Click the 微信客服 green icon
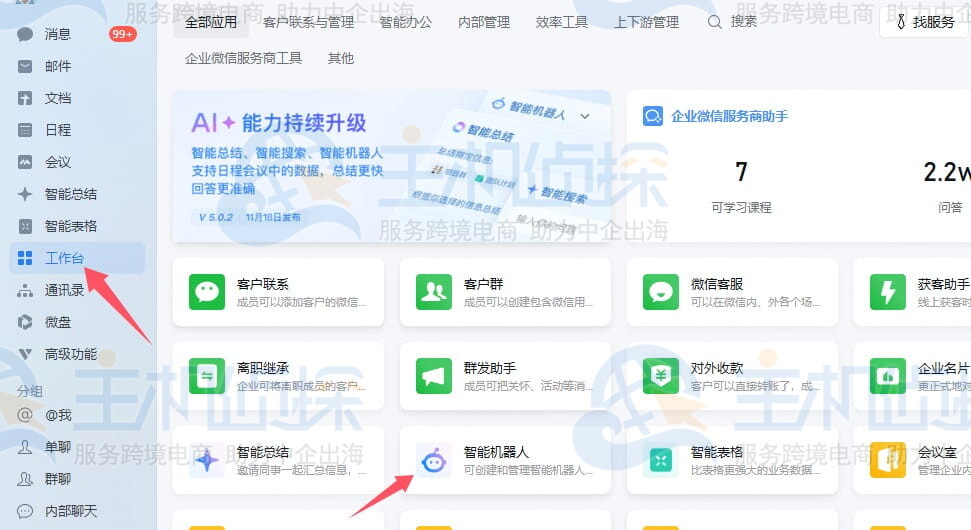971x530 pixels. (x=661, y=292)
